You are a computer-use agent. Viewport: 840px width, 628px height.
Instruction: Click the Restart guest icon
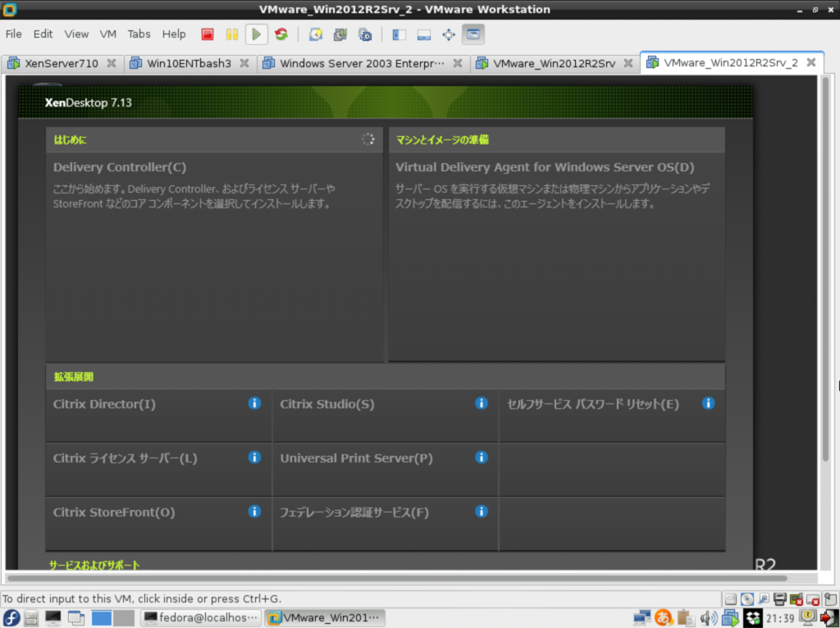[281, 34]
